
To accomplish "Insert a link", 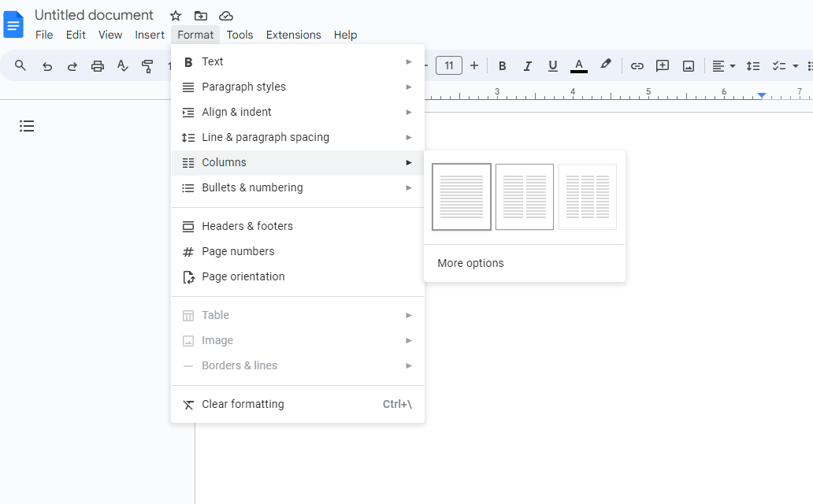I will [637, 66].
